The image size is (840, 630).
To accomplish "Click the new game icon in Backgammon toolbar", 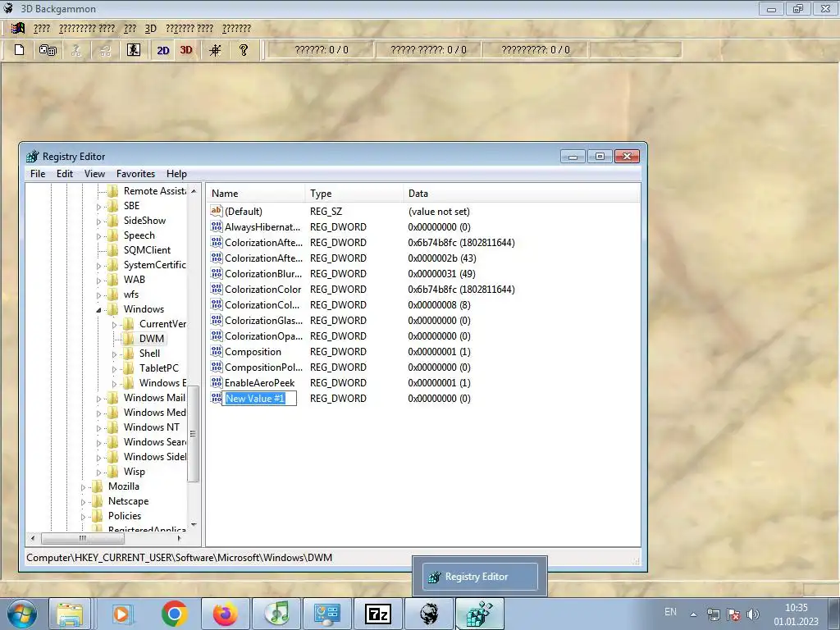I will point(20,50).
